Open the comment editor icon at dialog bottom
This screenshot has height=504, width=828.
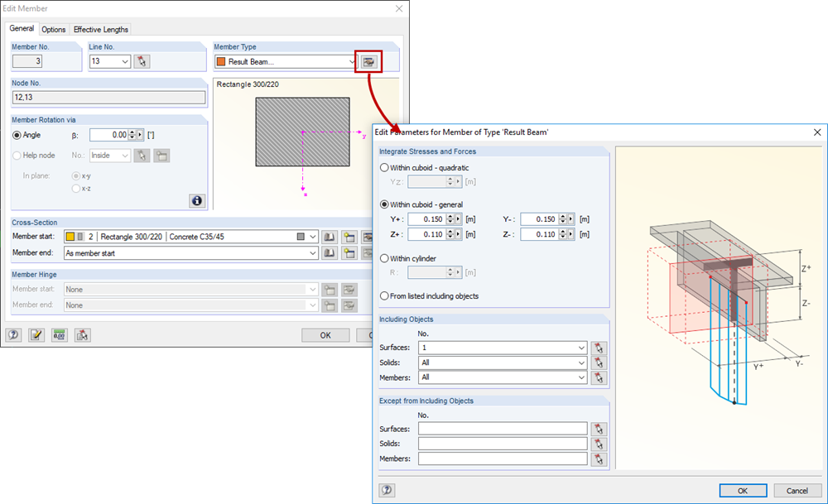(36, 334)
